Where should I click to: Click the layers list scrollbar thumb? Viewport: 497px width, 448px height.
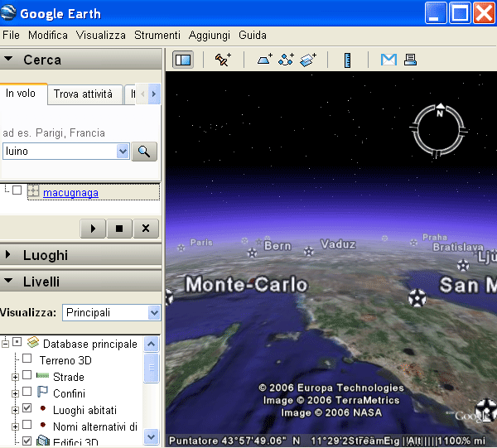[152, 368]
